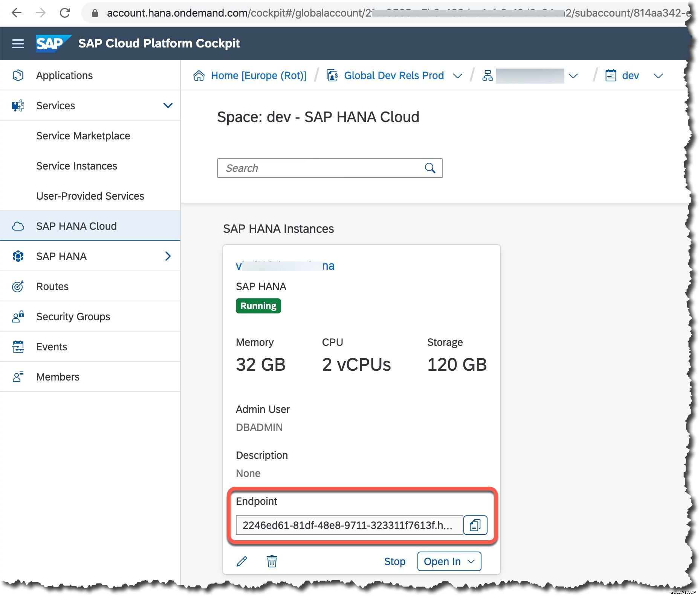
Task: Expand the subaccount dropdown arrow
Action: 573,76
